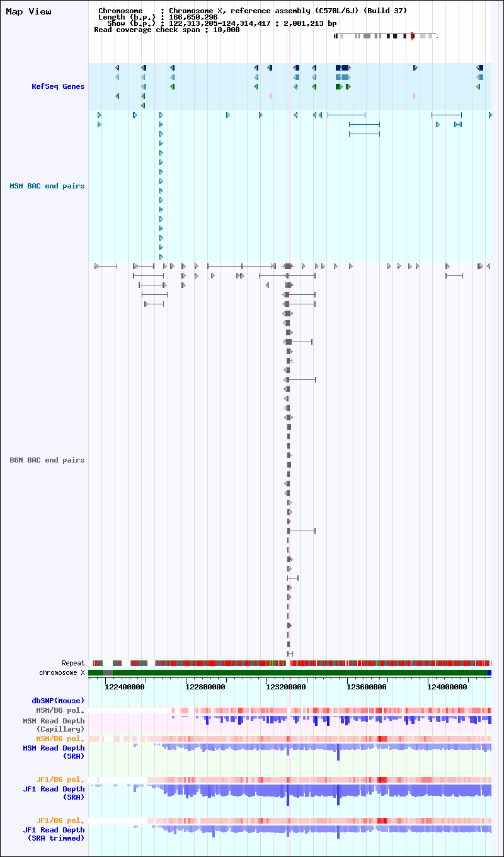This screenshot has width=504, height=857.
Task: Click the orange MSM/B6 pol. label above MSM Read Depth (SRA)
Action: tap(60, 739)
